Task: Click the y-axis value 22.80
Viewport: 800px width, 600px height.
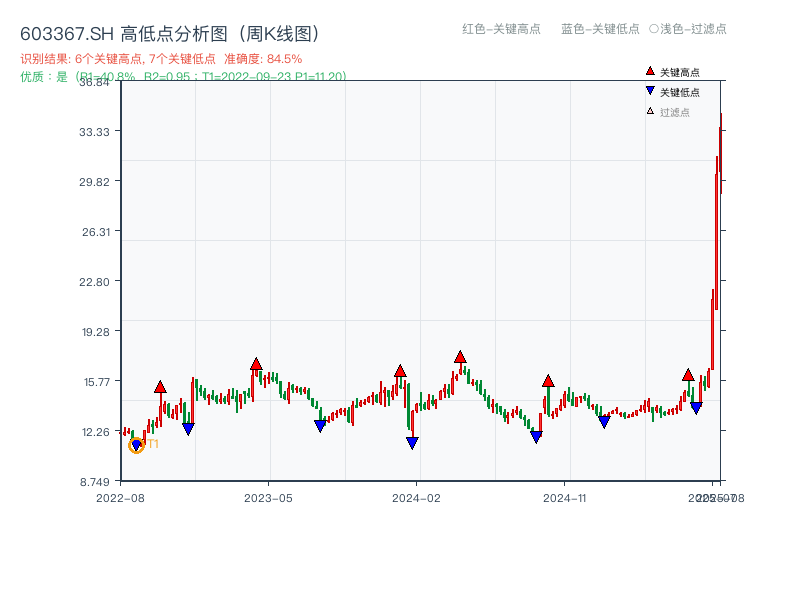Action: (94, 282)
